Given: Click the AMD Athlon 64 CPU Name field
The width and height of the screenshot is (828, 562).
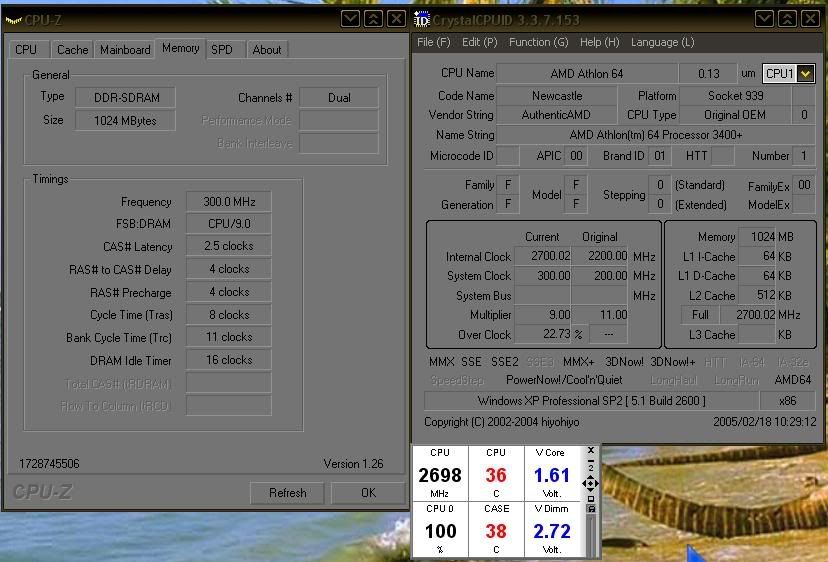Looking at the screenshot, I should (587, 73).
